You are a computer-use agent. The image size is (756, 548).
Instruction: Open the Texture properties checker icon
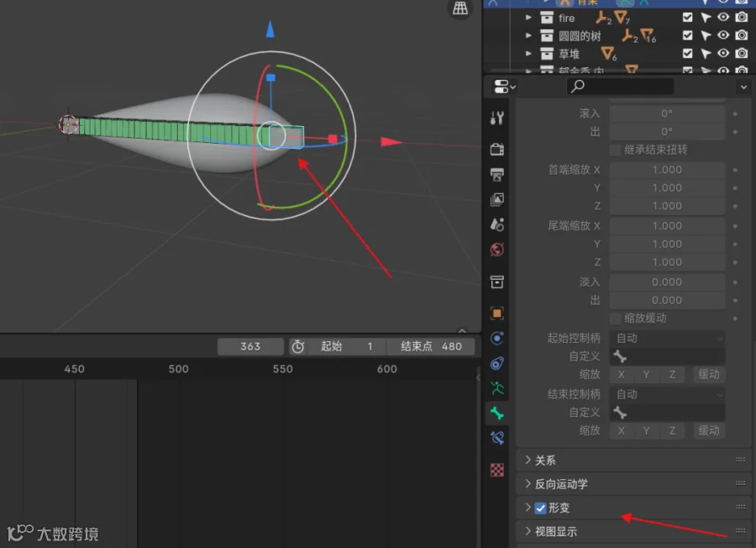(x=497, y=470)
